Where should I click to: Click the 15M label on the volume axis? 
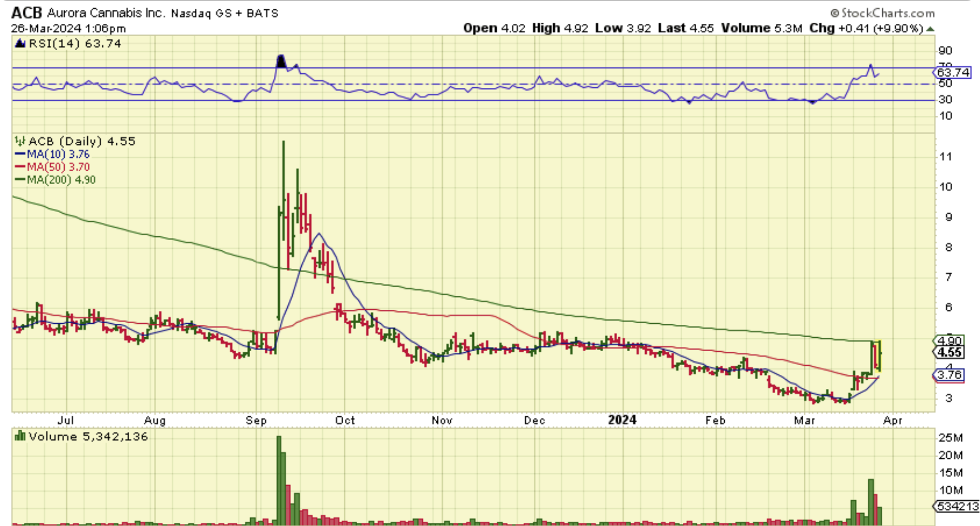951,473
